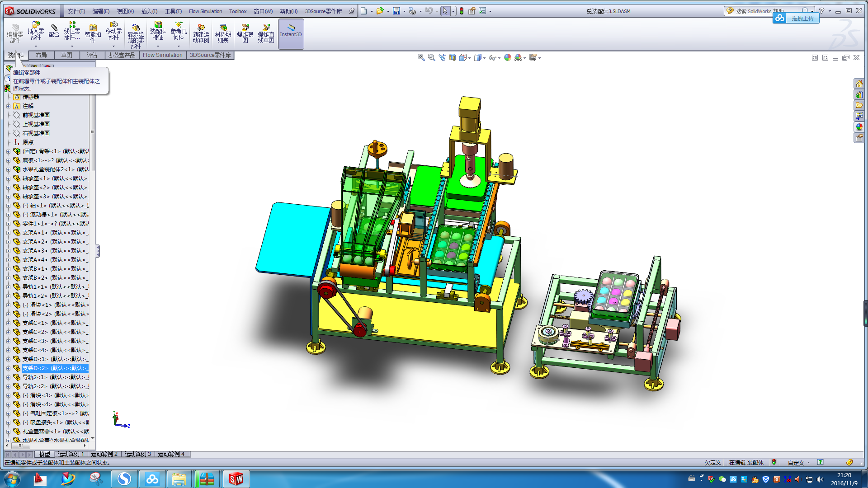Click the 拖拽上传 upload button
Image resolution: width=868 pixels, height=488 pixels.
tap(802, 18)
